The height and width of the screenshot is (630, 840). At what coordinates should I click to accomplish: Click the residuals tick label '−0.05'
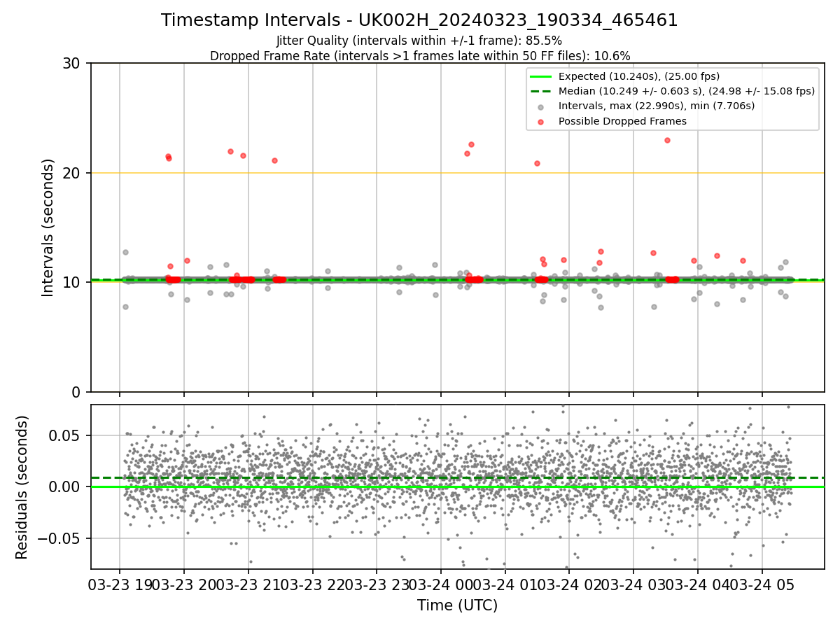[x=60, y=538]
